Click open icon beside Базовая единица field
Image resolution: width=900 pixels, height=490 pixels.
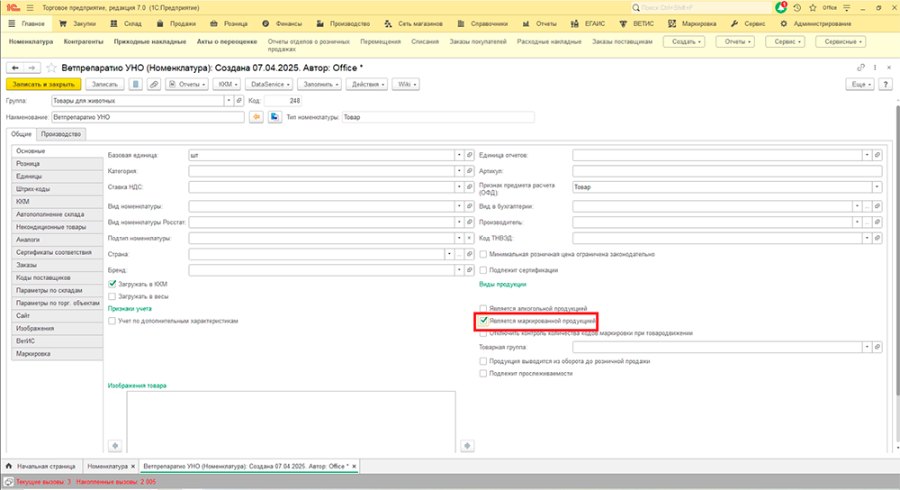pos(469,155)
